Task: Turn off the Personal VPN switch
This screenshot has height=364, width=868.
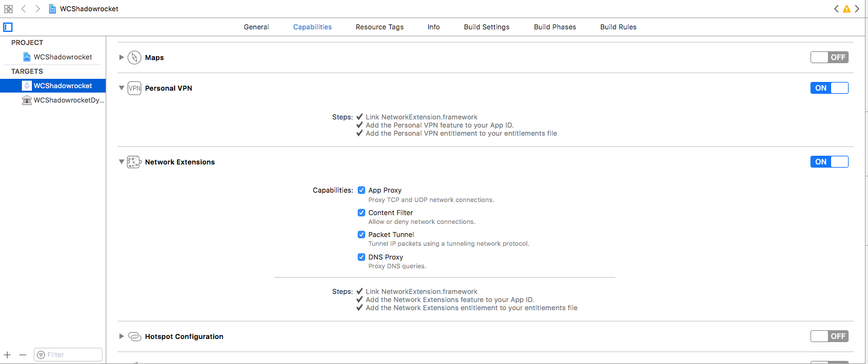Action: pos(829,88)
